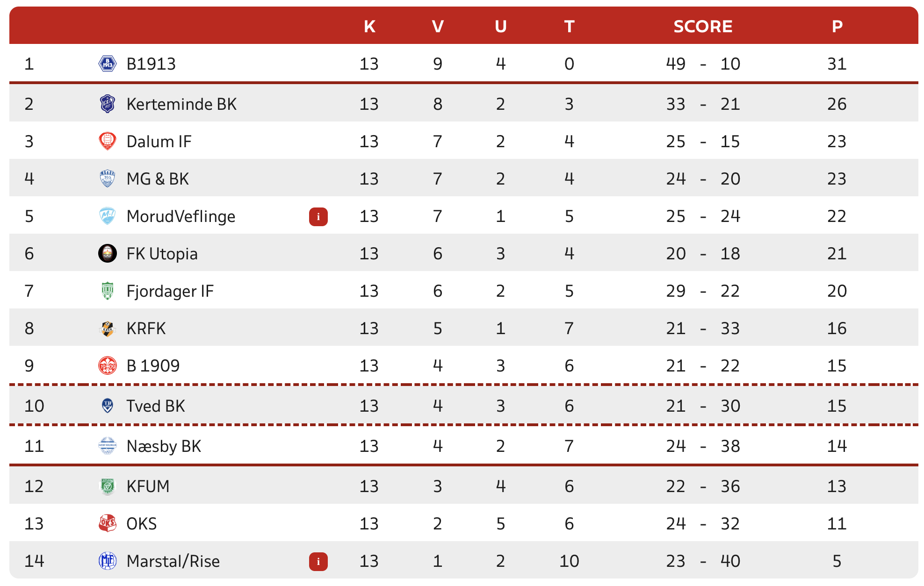The width and height of the screenshot is (924, 586).
Task: Click the FK Utopia round badge
Action: click(107, 253)
